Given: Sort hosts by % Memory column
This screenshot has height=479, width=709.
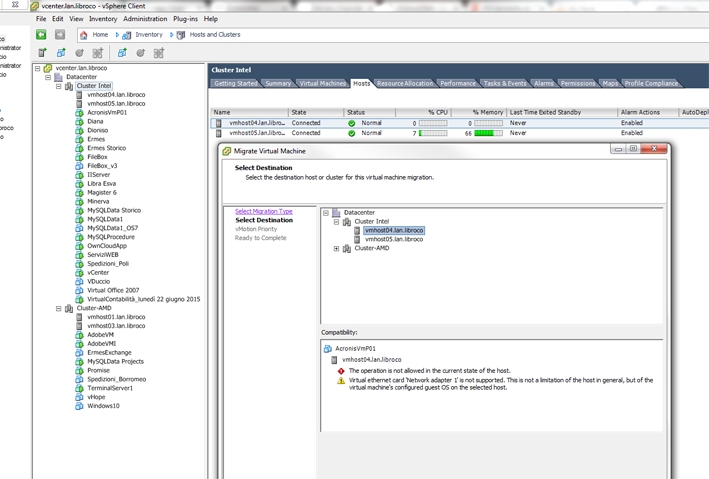Looking at the screenshot, I should [478, 112].
